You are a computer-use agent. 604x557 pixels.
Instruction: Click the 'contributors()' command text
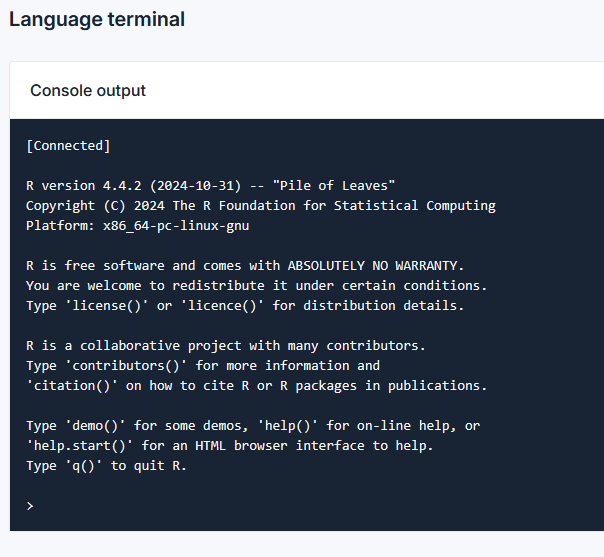tap(129, 366)
